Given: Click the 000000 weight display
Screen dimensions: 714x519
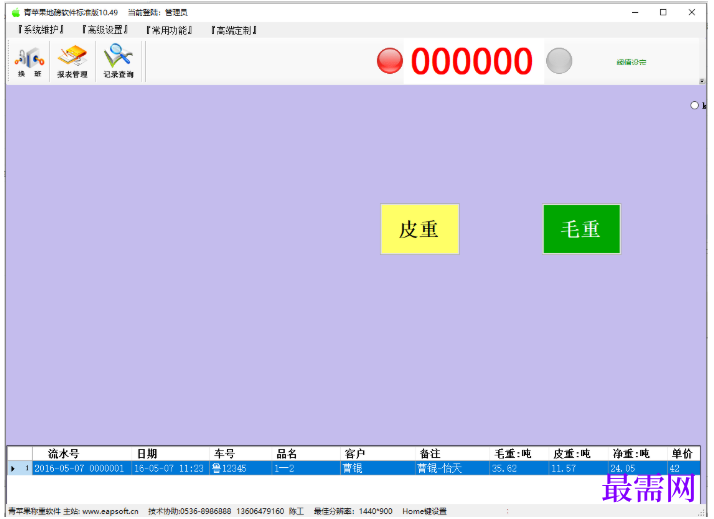Looking at the screenshot, I should (472, 61).
